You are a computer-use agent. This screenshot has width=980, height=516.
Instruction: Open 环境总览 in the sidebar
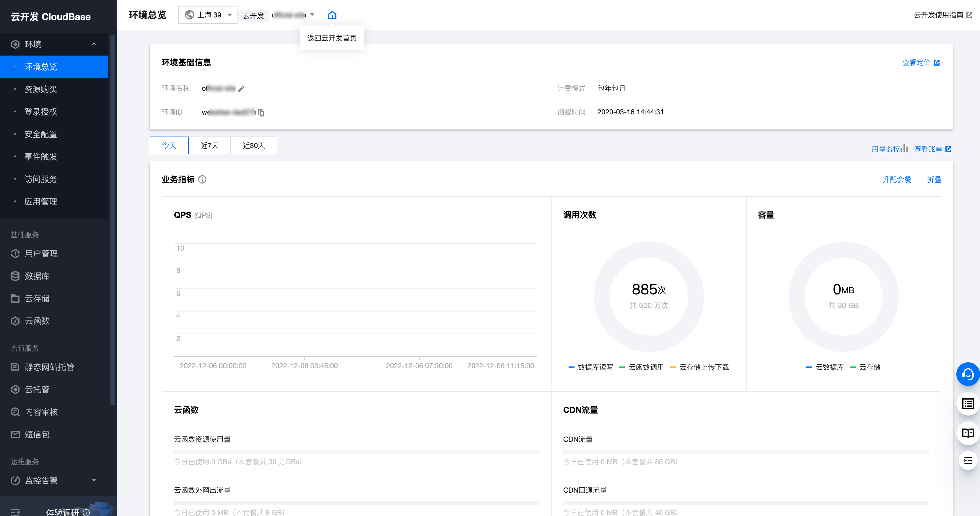54,66
